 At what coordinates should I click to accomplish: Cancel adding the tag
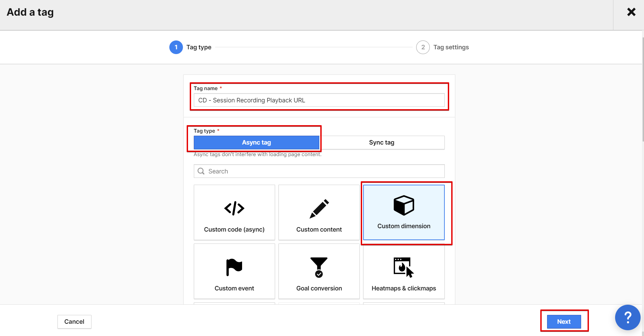point(74,321)
